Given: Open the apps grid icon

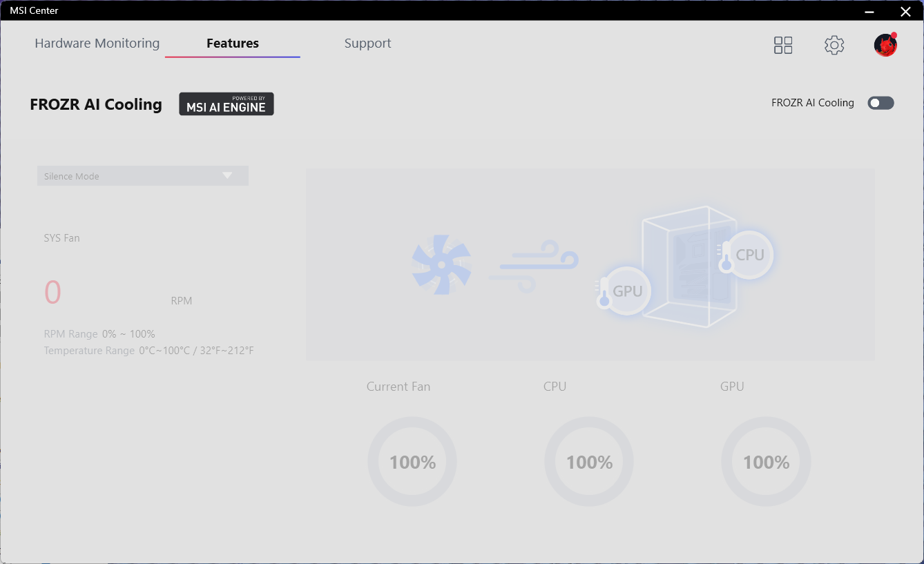Looking at the screenshot, I should (783, 46).
